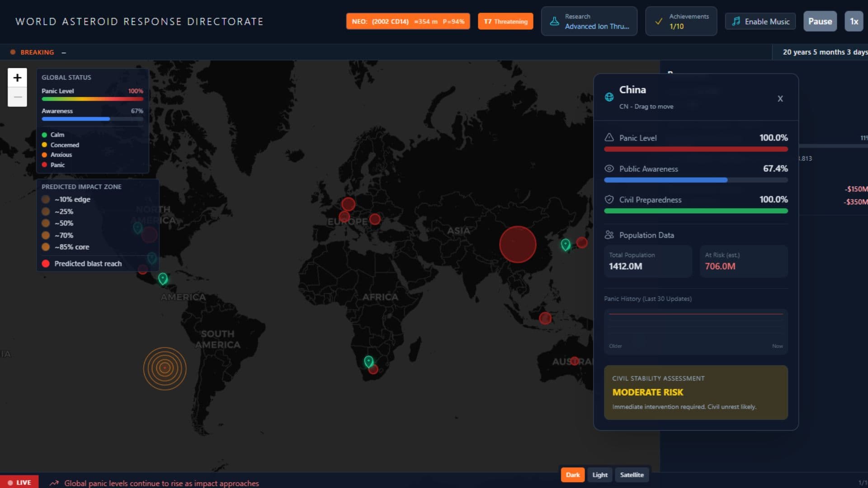Click the Public Awareness progress bar
The image size is (868, 488).
click(x=695, y=180)
